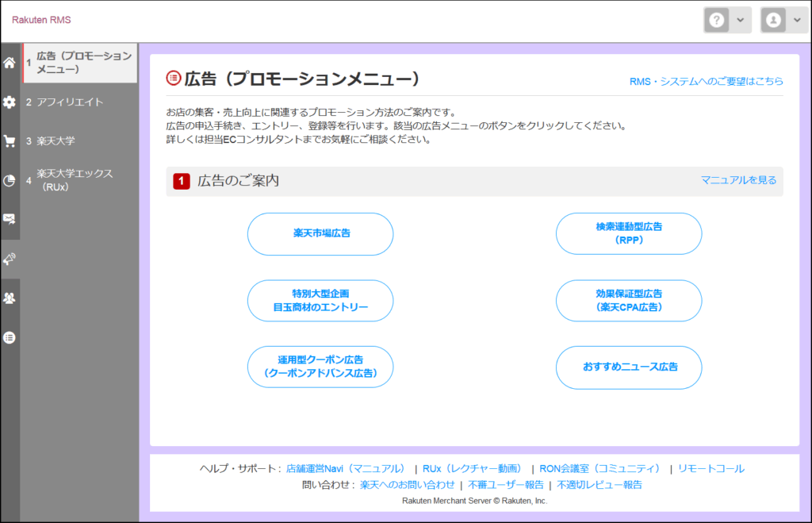Viewport: 812px width, 523px height.
Task: Click the user account avatar icon
Action: click(773, 20)
